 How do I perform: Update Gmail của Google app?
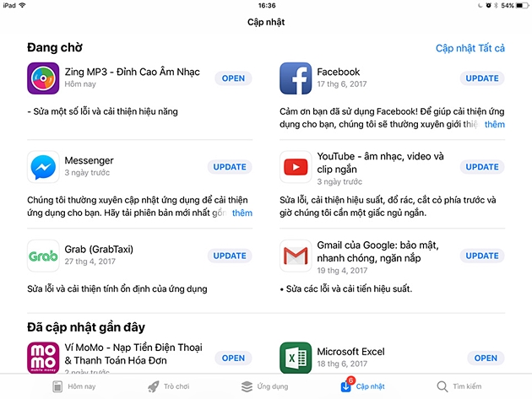coord(482,256)
